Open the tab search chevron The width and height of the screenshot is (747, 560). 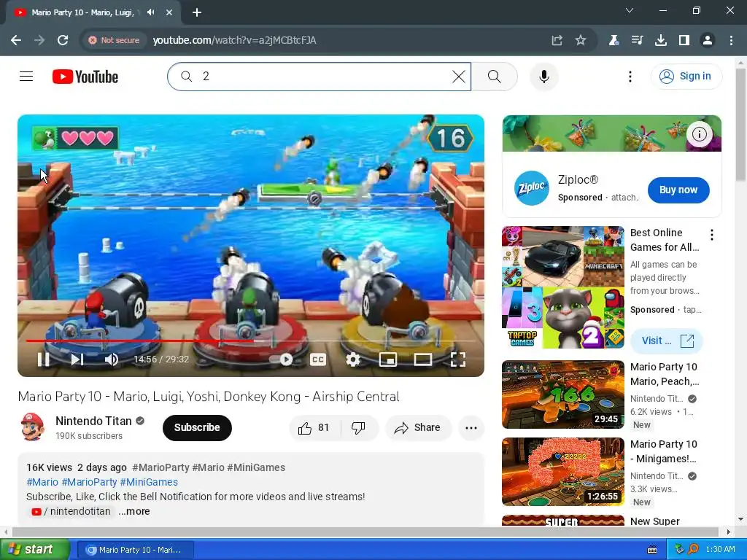(629, 10)
